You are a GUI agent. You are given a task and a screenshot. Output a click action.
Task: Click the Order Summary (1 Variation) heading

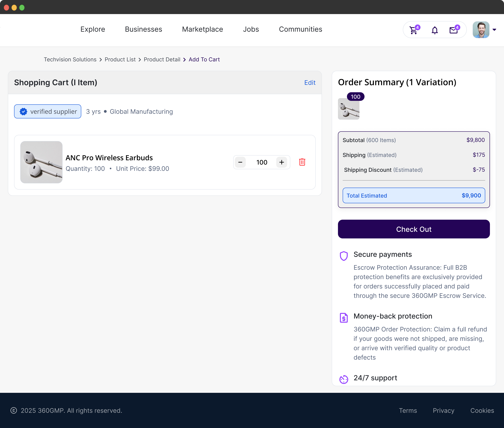click(397, 82)
